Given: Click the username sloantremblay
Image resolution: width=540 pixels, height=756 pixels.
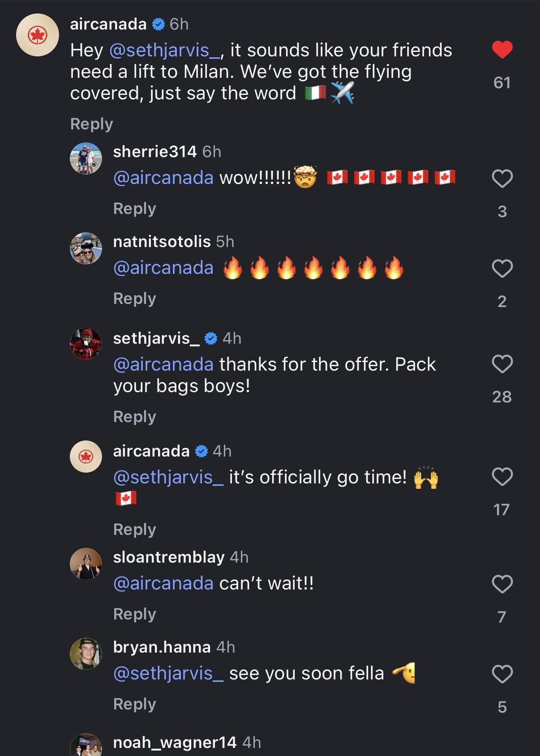Looking at the screenshot, I should click(169, 558).
